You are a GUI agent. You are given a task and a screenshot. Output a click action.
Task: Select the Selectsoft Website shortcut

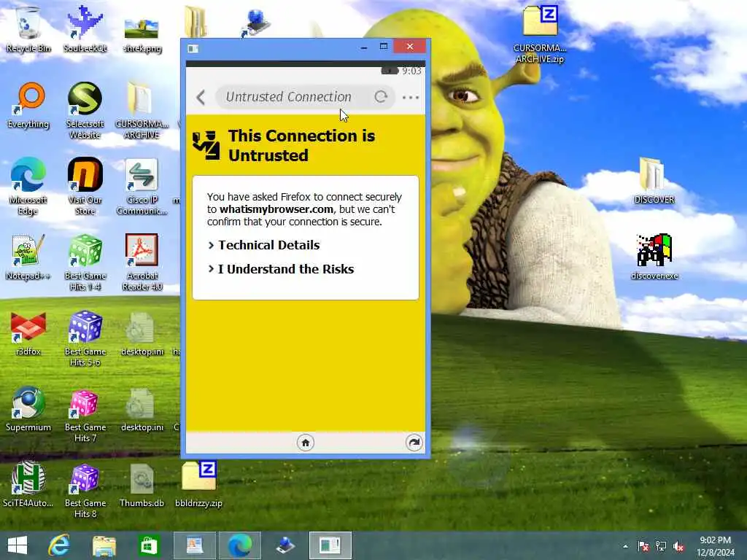coord(85,111)
